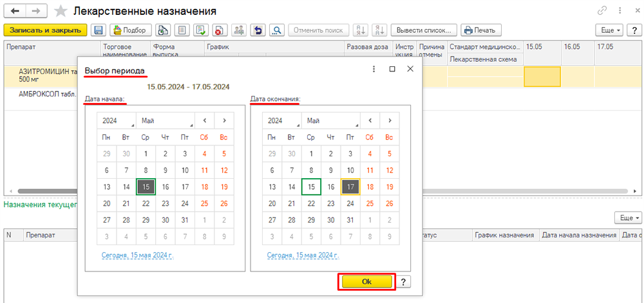Open year 2024 dropdown in start date calendar
The height and width of the screenshot is (303, 644).
116,120
